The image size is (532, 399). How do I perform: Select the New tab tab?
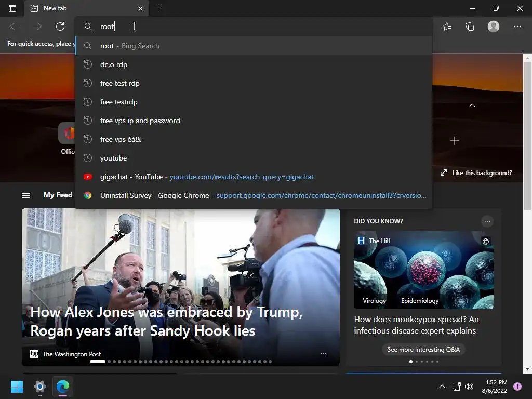87,8
